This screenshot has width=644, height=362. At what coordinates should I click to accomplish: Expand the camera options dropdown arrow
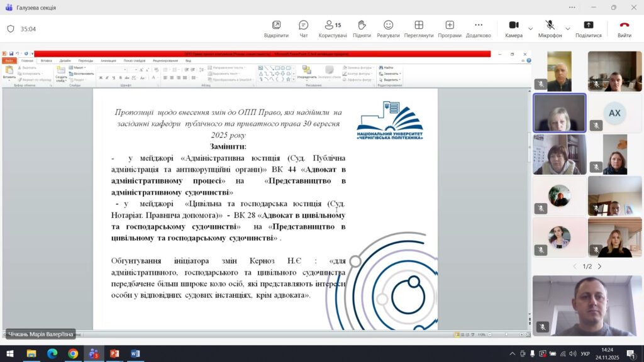(x=530, y=29)
